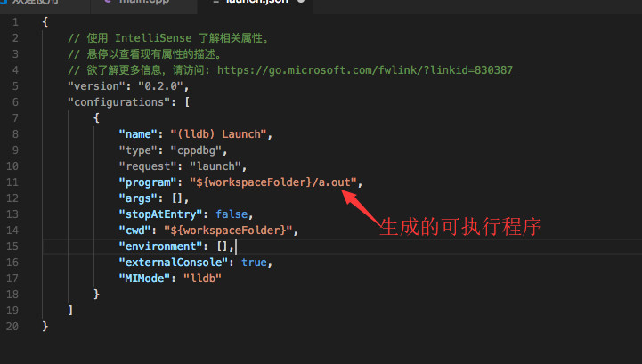Click the red 生成的可执行程序 annotation text
The width and height of the screenshot is (642, 364).
pos(460,226)
